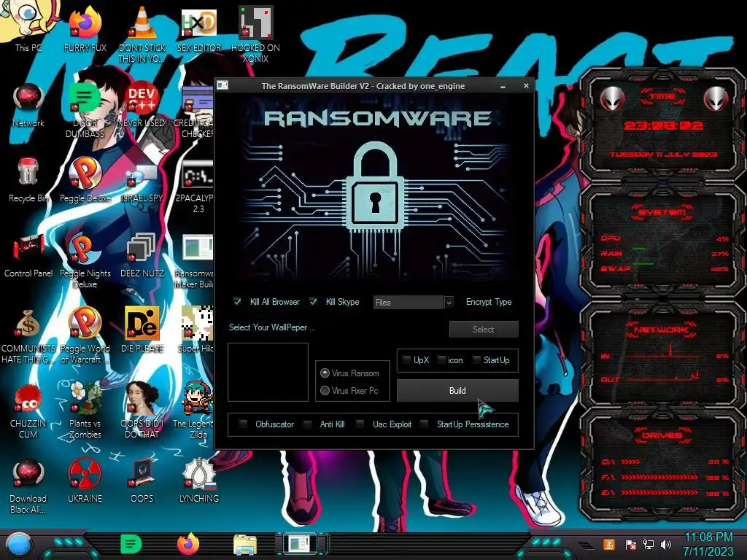Open the DEEZ NUTZ desktop icon
747x560 pixels.
point(142,254)
